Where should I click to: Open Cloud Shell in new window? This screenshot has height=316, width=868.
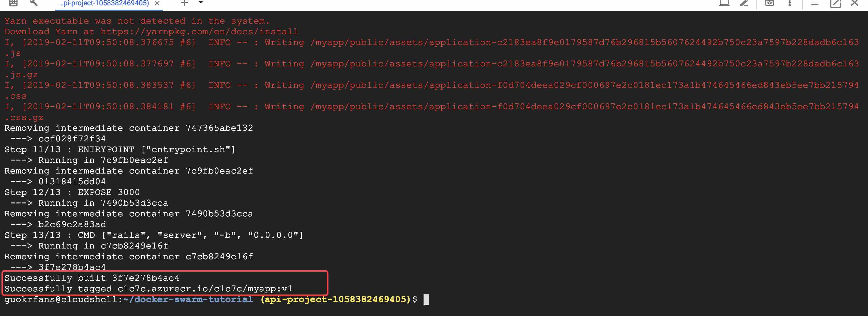click(x=835, y=3)
